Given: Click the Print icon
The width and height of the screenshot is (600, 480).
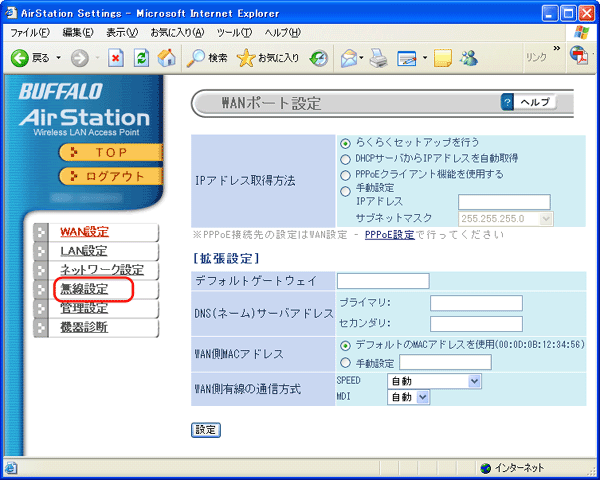Looking at the screenshot, I should (378, 58).
